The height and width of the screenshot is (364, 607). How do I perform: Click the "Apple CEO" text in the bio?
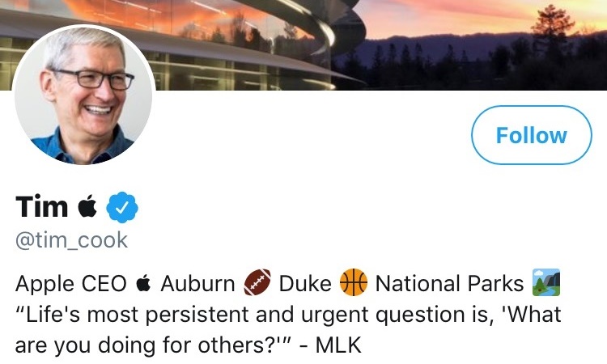point(71,284)
